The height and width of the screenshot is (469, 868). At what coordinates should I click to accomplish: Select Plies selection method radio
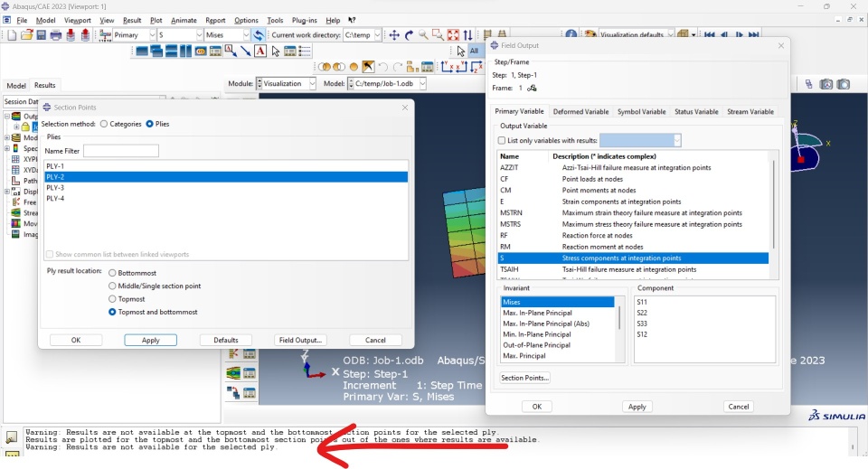(x=149, y=124)
